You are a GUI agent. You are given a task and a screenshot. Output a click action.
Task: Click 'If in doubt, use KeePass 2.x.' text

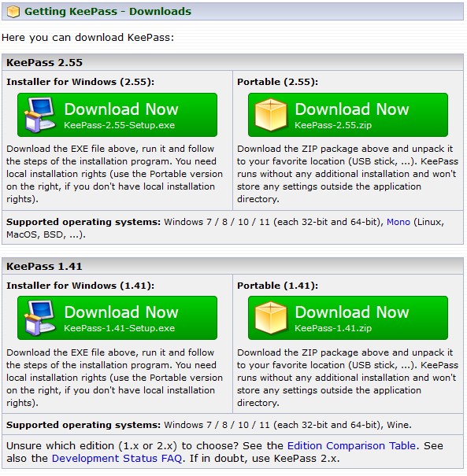tap(265, 458)
